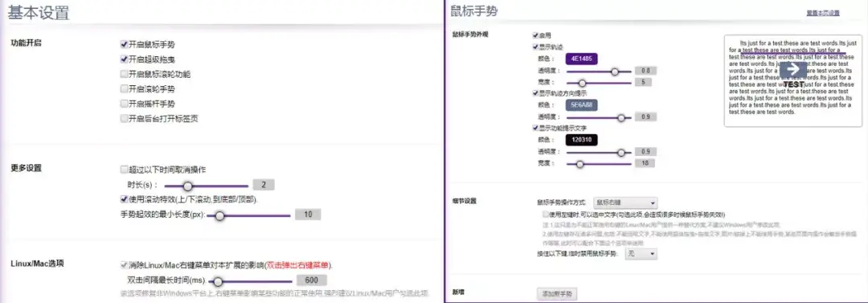Screen dimensions: 868x303
Task: Click the 显示功能提示文字 透明度 slider
Action: coord(599,152)
